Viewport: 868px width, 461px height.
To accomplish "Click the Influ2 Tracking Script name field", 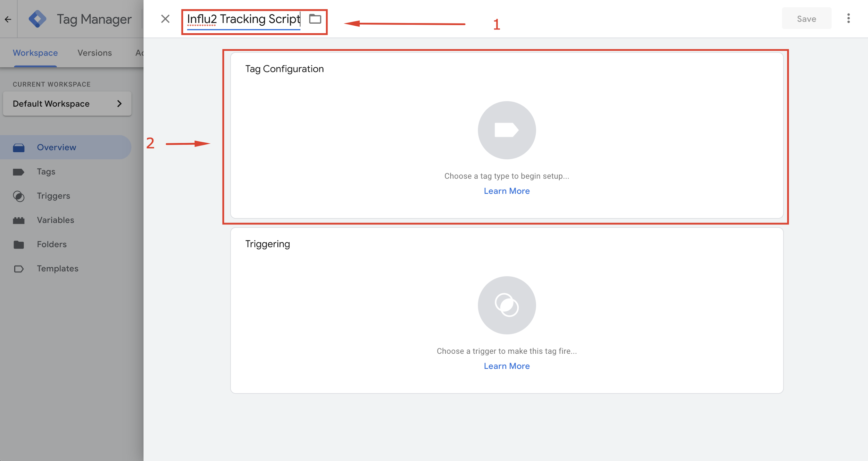I will tap(243, 19).
